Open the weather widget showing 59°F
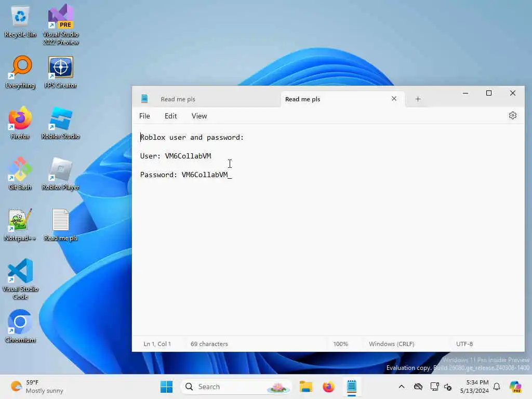This screenshot has width=532, height=399. (37, 387)
